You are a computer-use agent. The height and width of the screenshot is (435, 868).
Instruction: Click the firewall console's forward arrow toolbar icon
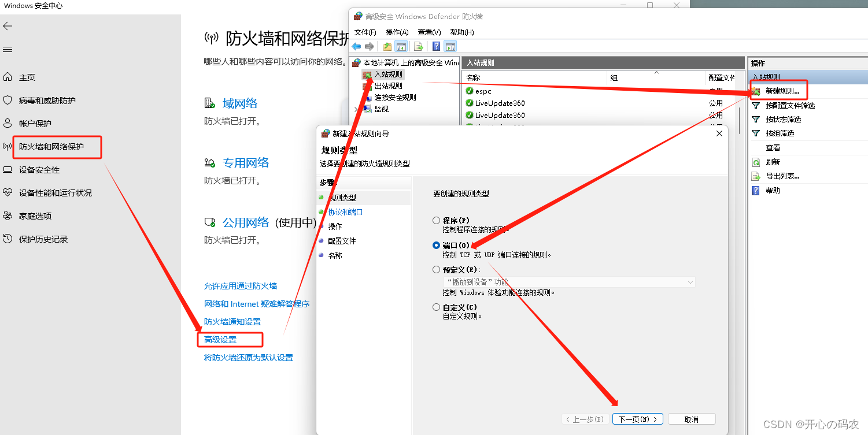pyautogui.click(x=369, y=46)
